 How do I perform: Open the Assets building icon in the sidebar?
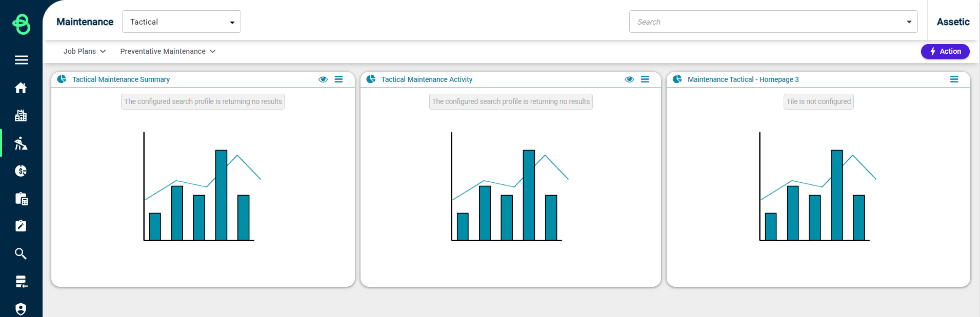coord(21,116)
